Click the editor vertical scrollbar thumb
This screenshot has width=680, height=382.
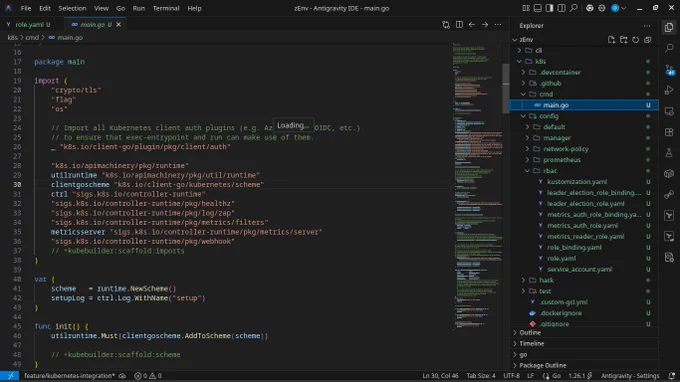(506, 88)
